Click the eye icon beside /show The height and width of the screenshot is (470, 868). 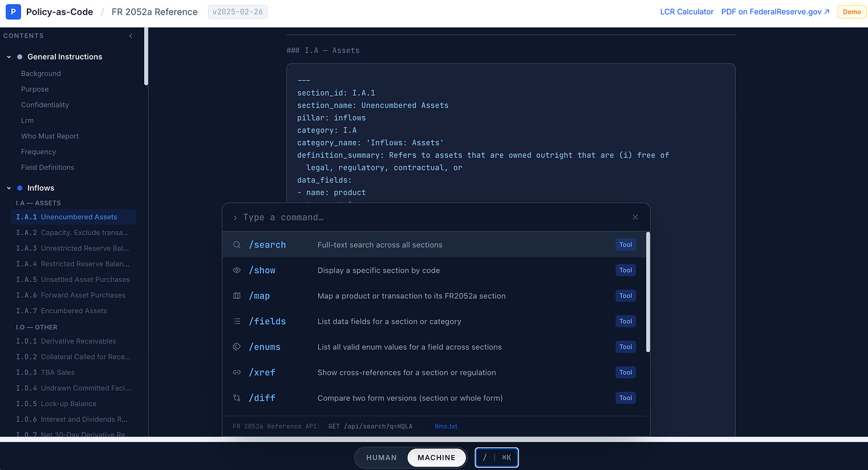coord(237,270)
